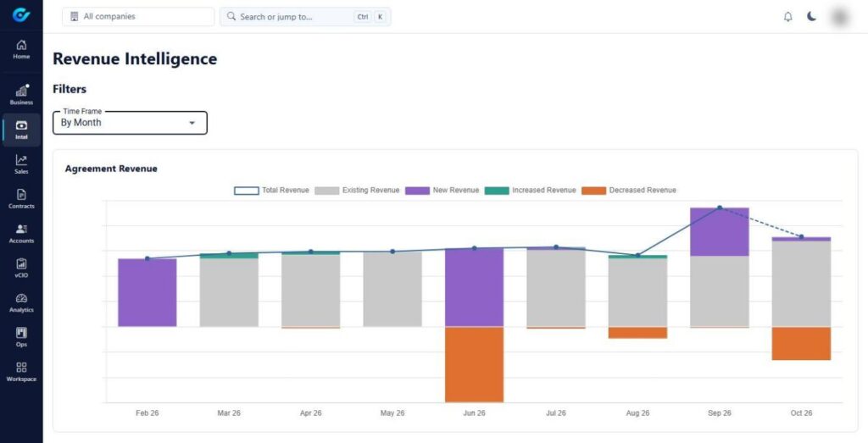Click the Sep 26 total revenue point
868x443 pixels.
tap(720, 208)
